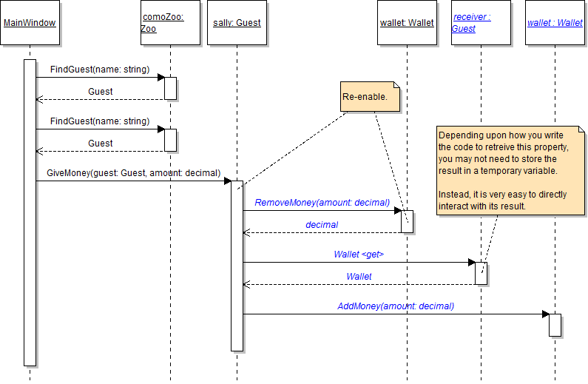This screenshot has height=384, width=588.
Task: Click the folded corner of Re-enable note
Action: (395, 86)
